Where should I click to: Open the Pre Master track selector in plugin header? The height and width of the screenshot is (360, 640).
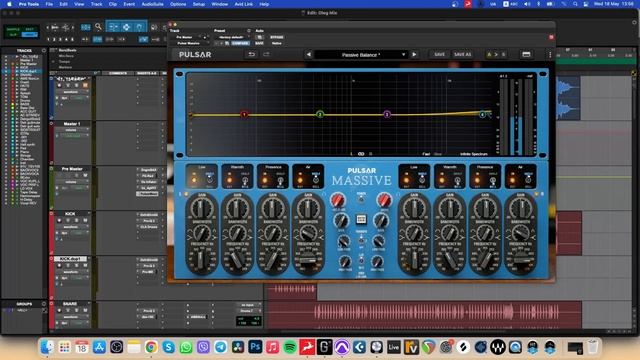point(189,37)
